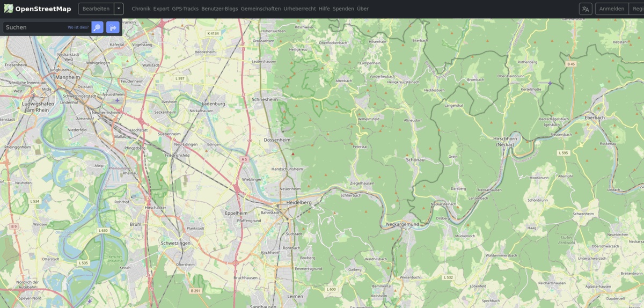Open Benutzer-Blogs from the header

coord(219,9)
